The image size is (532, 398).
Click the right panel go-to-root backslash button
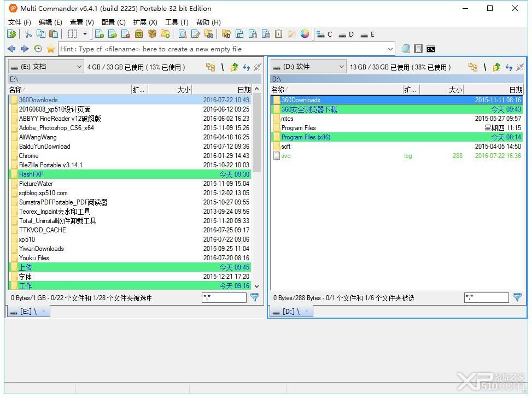pyautogui.click(x=485, y=67)
